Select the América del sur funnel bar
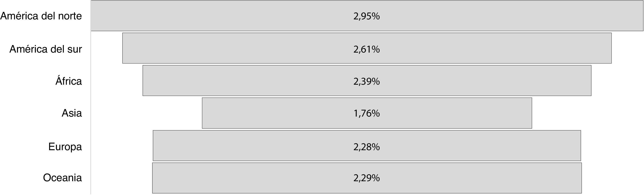This screenshot has width=644, height=195. (225, 48)
